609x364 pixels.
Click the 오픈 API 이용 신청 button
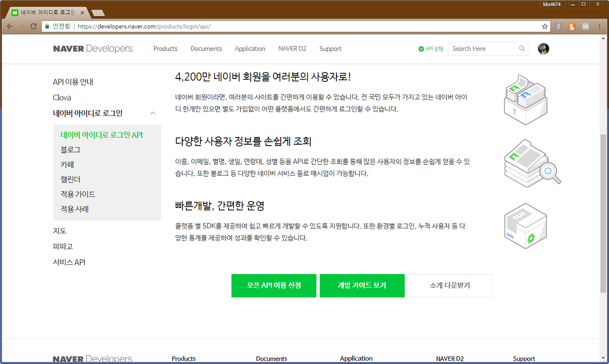[x=274, y=285]
